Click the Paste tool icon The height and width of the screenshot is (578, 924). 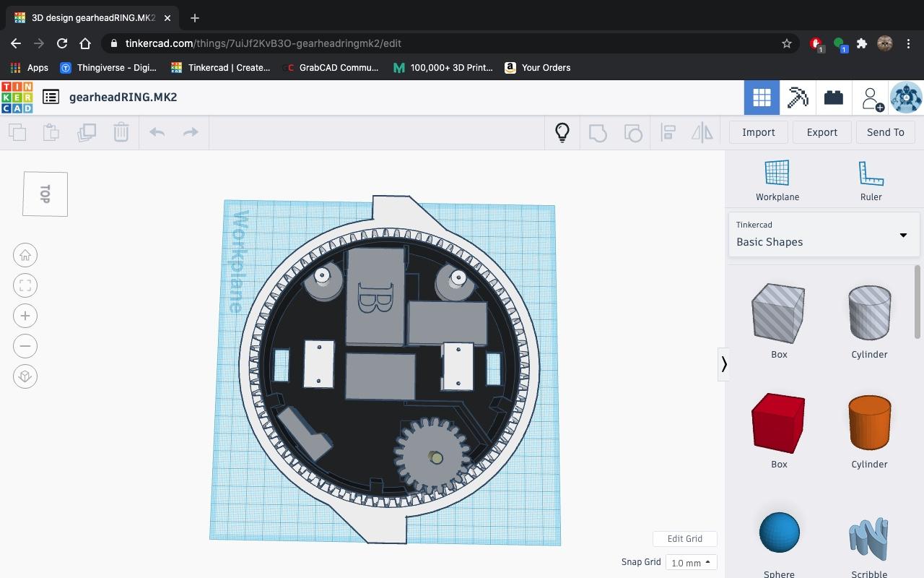click(51, 132)
